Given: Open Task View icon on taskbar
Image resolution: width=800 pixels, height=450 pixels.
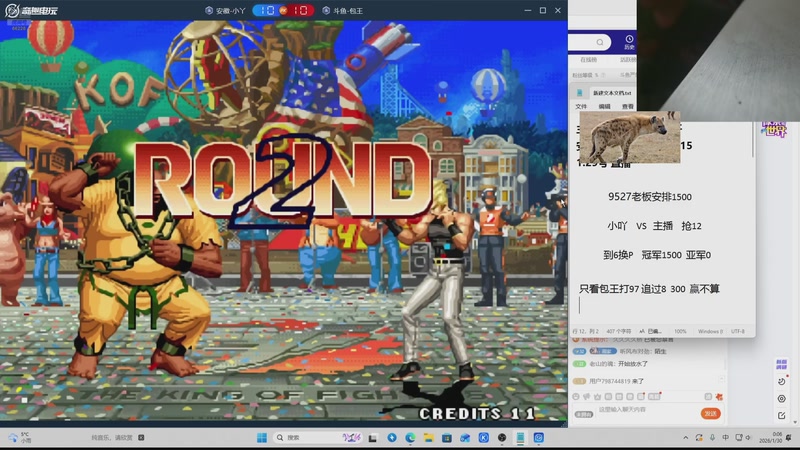Looking at the screenshot, I should [373, 438].
